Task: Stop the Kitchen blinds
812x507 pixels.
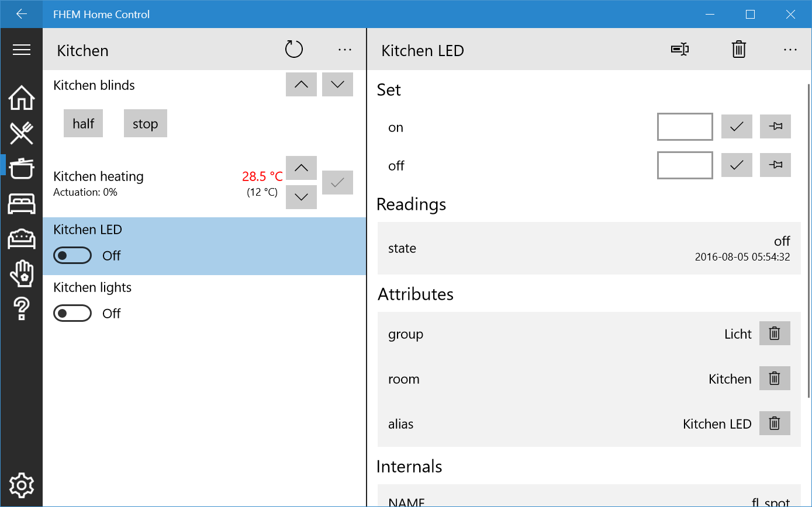Action: 145,123
